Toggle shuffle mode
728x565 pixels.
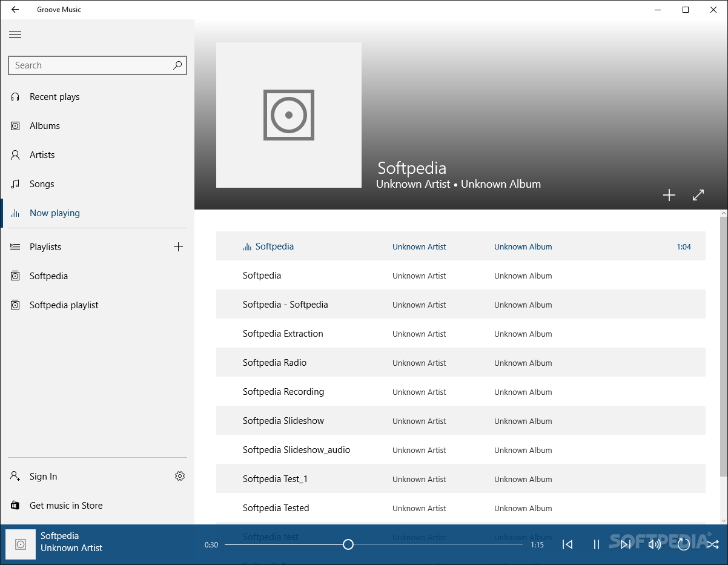point(713,544)
